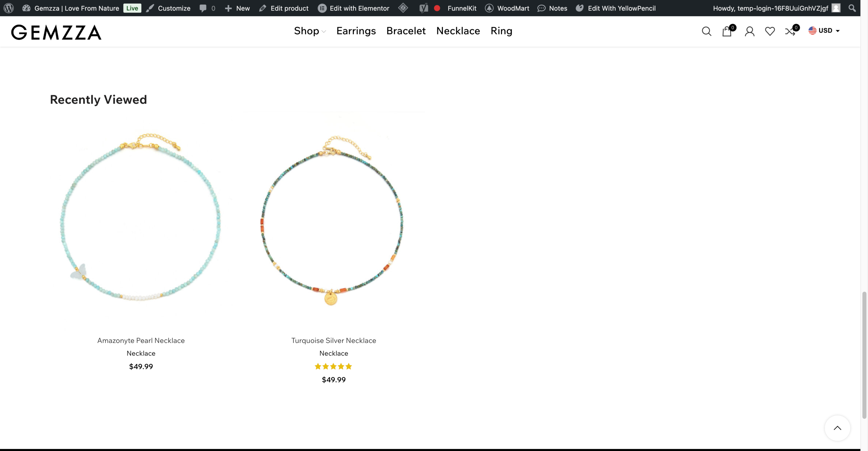Viewport: 868px width, 451px height.
Task: Click the scroll-to-top arrow button
Action: pyautogui.click(x=837, y=428)
